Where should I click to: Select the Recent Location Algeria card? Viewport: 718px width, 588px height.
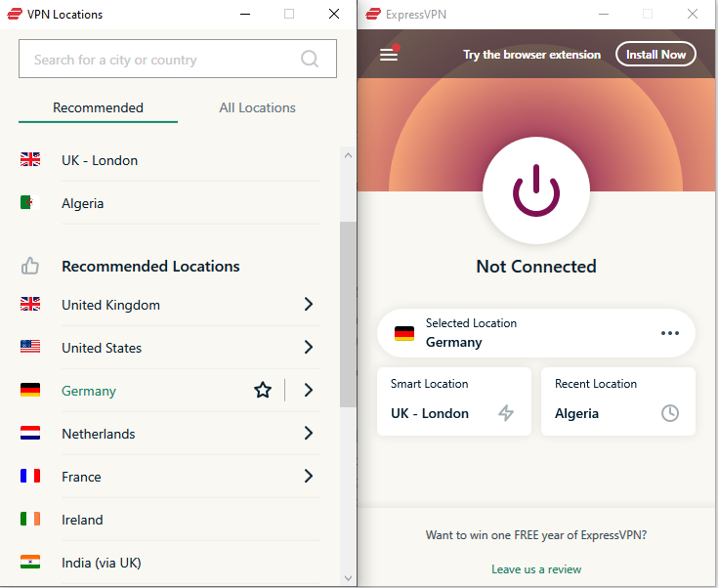[x=618, y=401]
